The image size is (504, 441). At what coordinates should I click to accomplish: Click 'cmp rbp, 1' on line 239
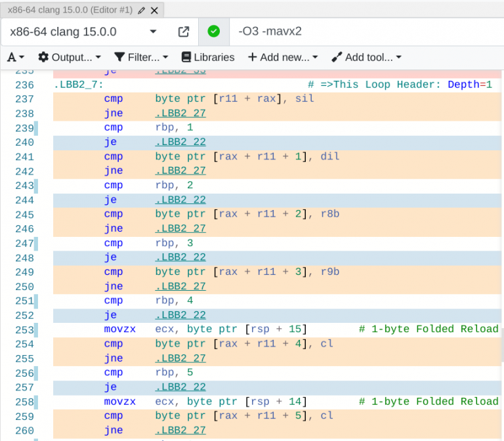148,127
